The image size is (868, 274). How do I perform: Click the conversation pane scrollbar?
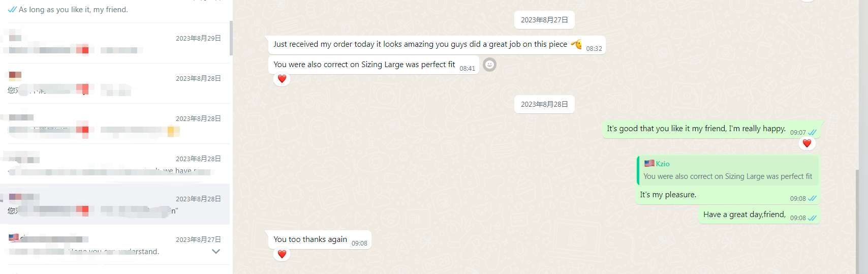858,219
